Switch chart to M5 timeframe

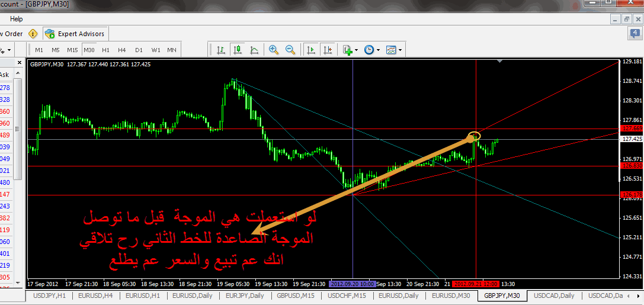tap(56, 50)
